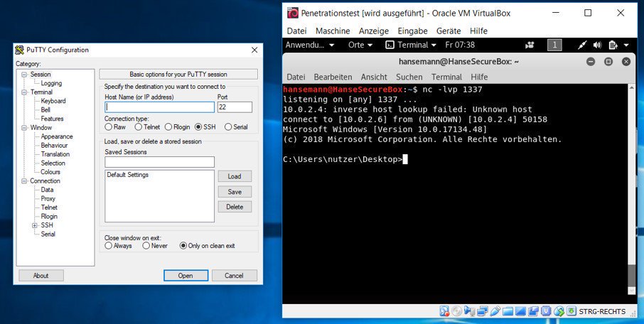Image resolution: width=644 pixels, height=324 pixels.
Task: Click the VirtualBox video recording status icon
Action: (x=534, y=311)
